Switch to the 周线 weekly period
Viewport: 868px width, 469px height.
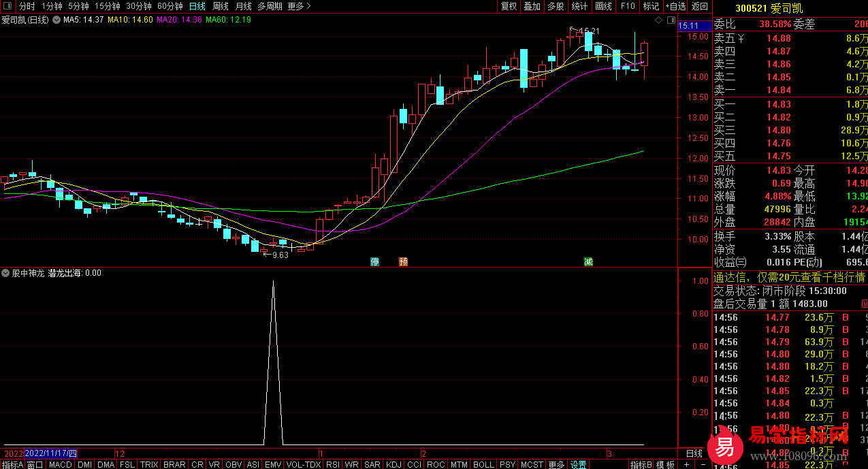[221, 6]
